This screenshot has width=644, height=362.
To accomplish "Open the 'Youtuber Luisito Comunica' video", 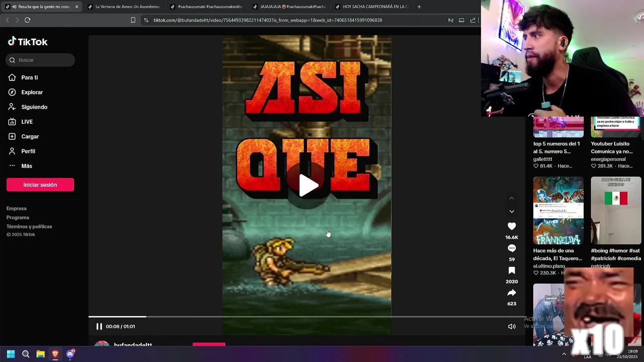I will [x=616, y=127].
